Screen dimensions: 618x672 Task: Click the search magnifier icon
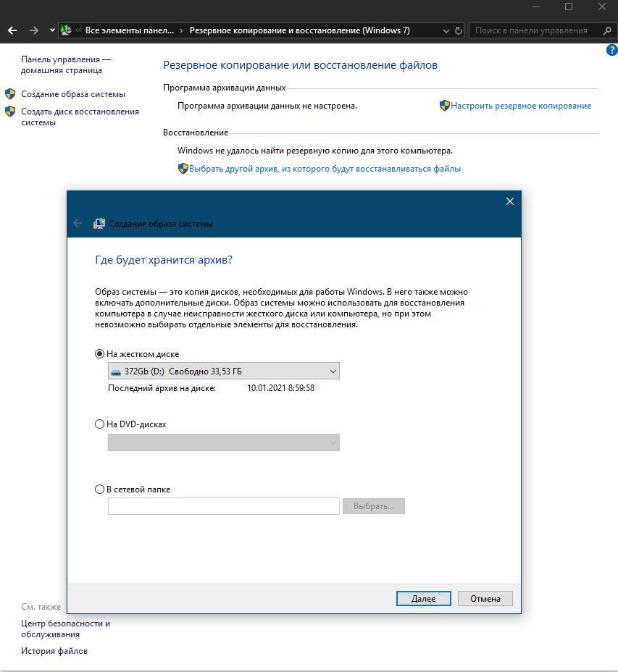[x=607, y=30]
